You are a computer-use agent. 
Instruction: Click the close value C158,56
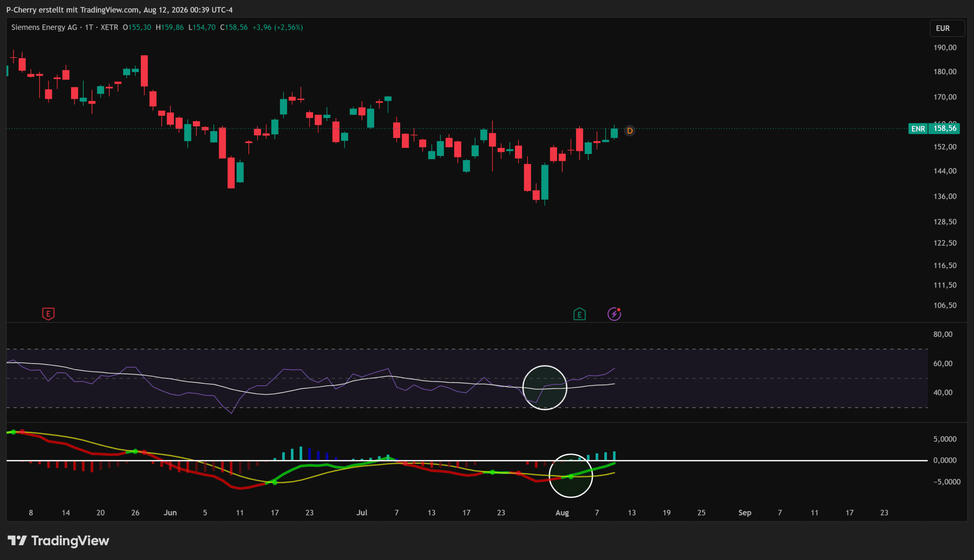(x=234, y=27)
